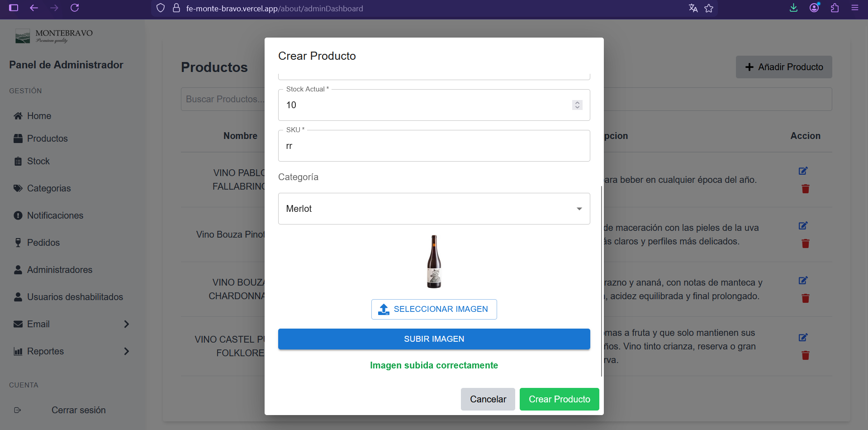The width and height of the screenshot is (868, 430).
Task: Click the trash icon for Vino Bouza Pinot row
Action: tap(805, 244)
